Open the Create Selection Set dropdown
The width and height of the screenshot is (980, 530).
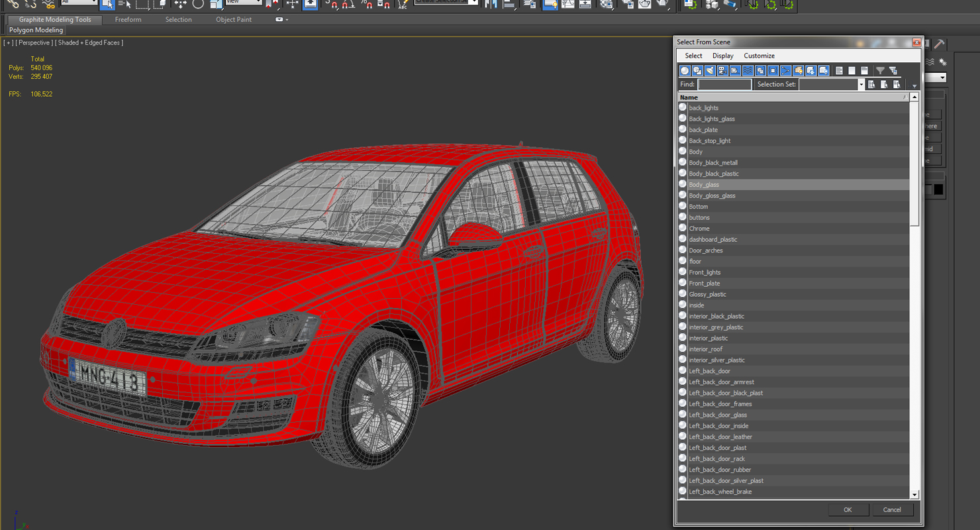[x=474, y=2]
